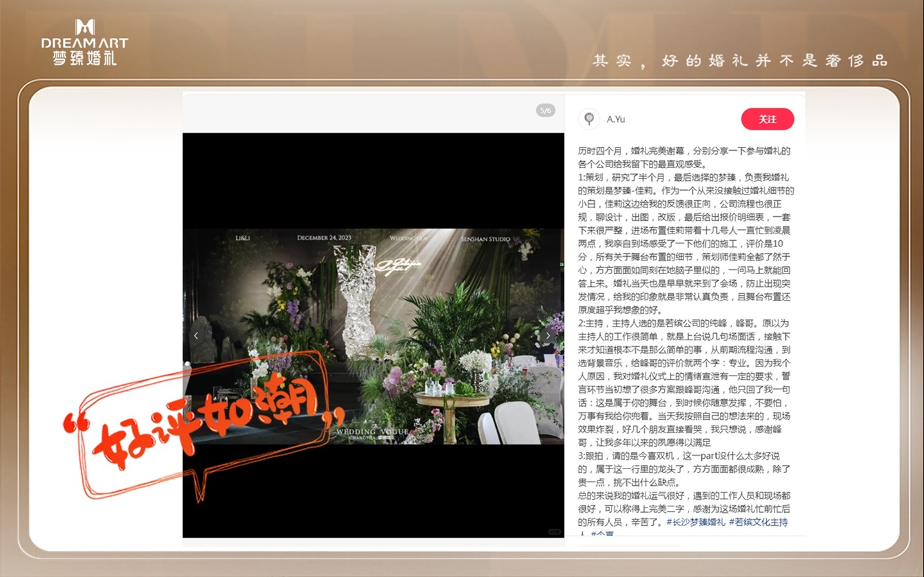Image resolution: width=924 pixels, height=577 pixels.
Task: Open the A.Yu username link
Action: (616, 119)
